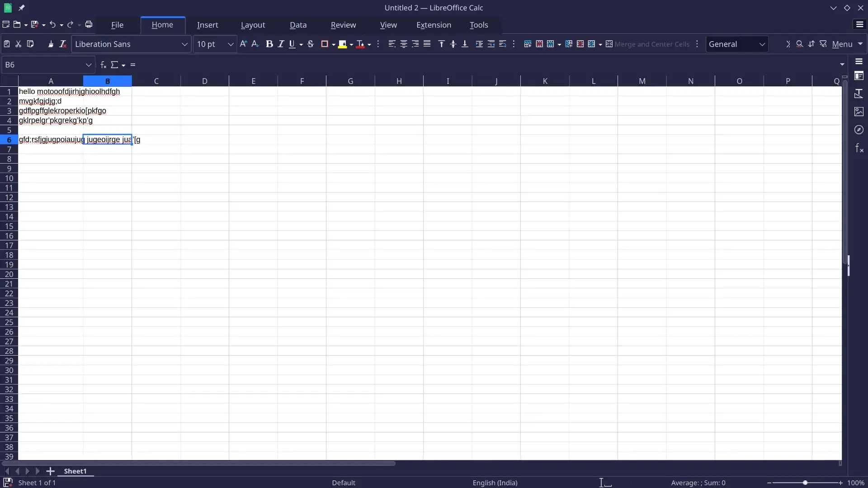
Task: Toggle italic formatting
Action: click(x=281, y=44)
